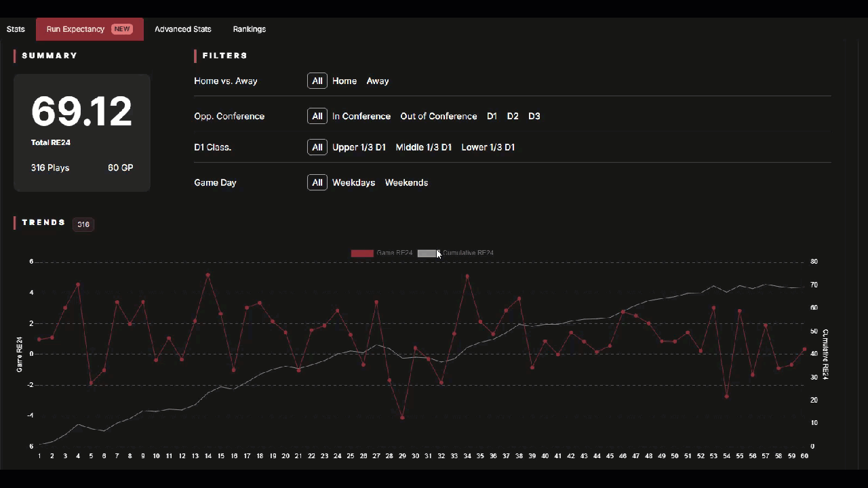868x488 pixels.
Task: Click the 316 Plays text
Action: pos(50,167)
